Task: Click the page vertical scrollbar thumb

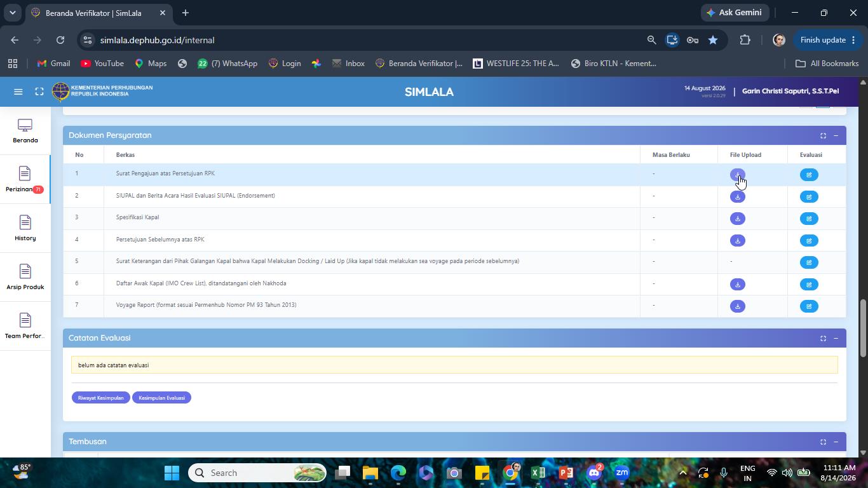Action: click(862, 328)
